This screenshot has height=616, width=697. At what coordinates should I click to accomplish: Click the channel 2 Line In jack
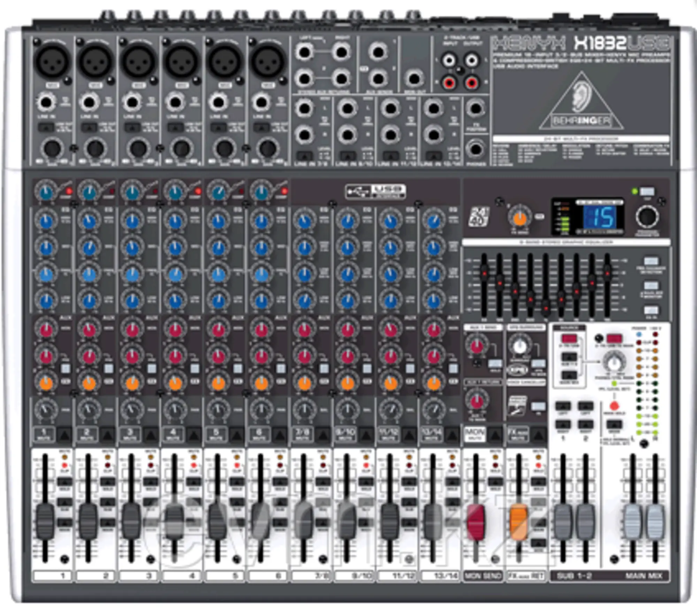point(90,102)
